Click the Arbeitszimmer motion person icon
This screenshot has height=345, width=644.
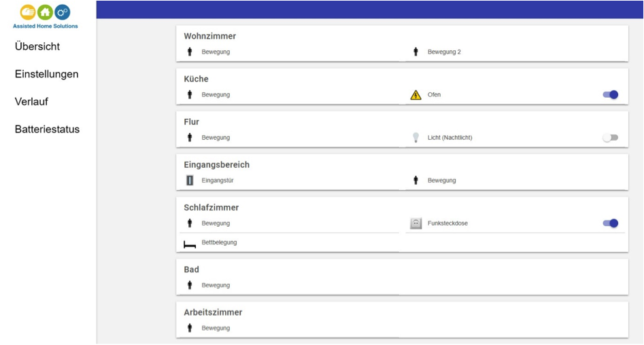(190, 328)
